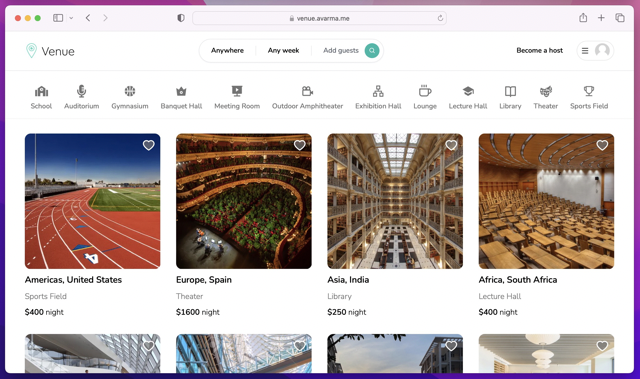Screen dimensions: 640x379
Task: Click the Exhibition Hall category label
Action: coord(378,106)
